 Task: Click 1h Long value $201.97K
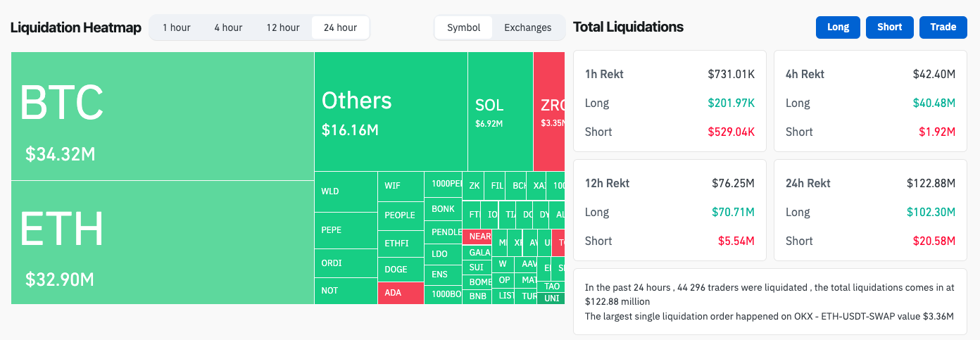pos(731,103)
